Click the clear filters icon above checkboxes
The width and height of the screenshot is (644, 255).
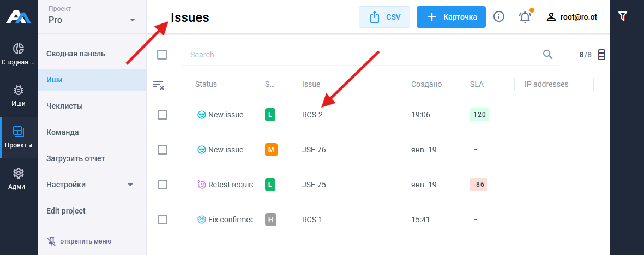pos(159,85)
